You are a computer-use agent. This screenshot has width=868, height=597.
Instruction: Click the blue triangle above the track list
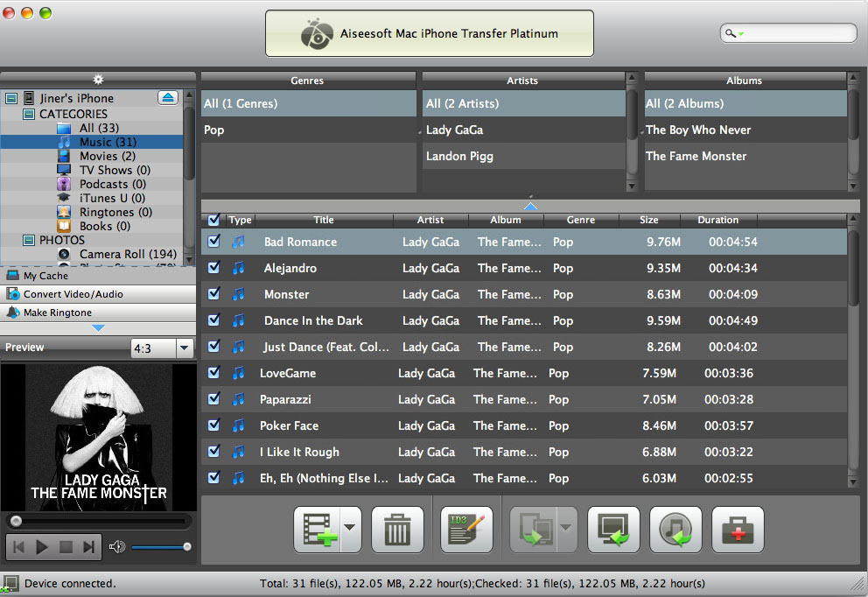(x=530, y=206)
